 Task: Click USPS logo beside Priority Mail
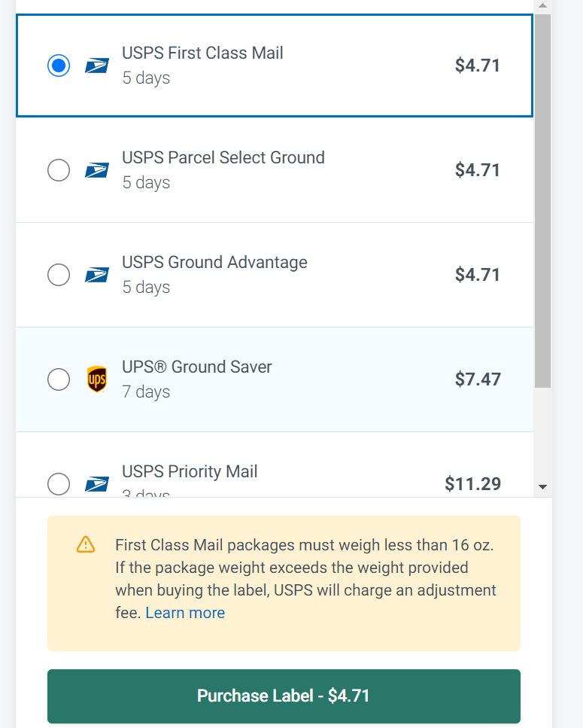[97, 484]
